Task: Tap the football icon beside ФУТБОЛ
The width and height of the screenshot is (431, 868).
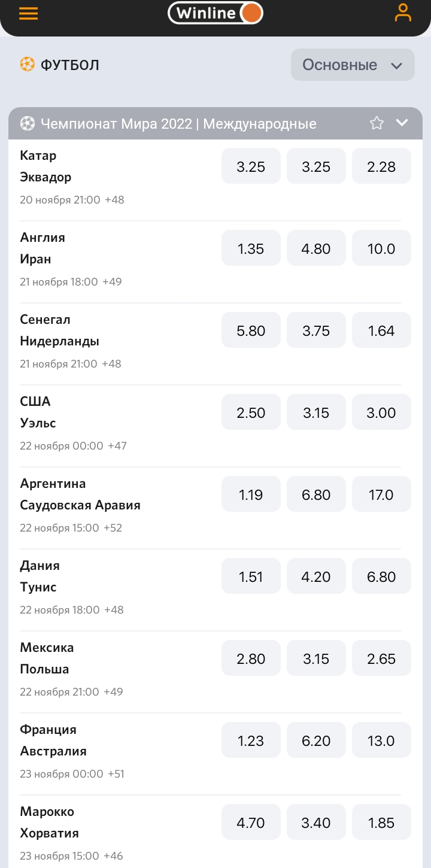Action: coord(28,65)
